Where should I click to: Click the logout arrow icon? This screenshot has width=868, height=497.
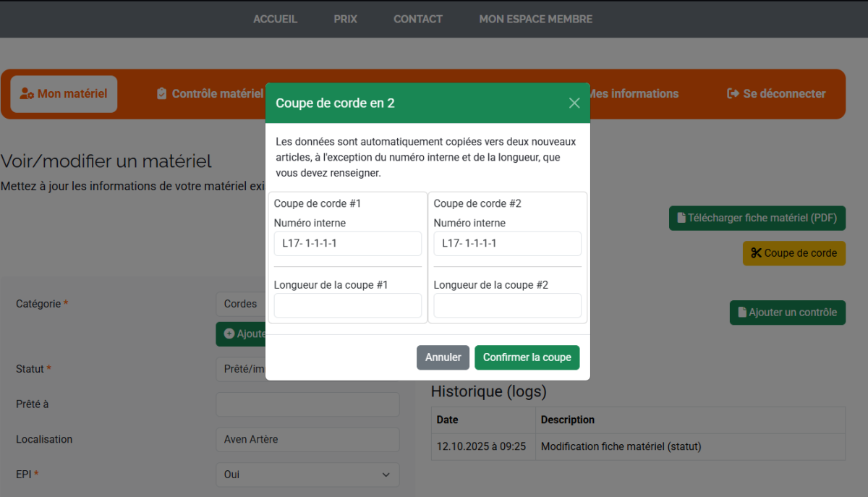733,93
